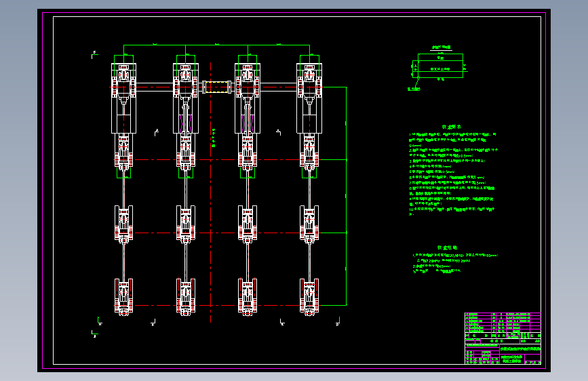Click the magenta title block table
Viewport: 588px width, 381px height.
tap(503, 338)
